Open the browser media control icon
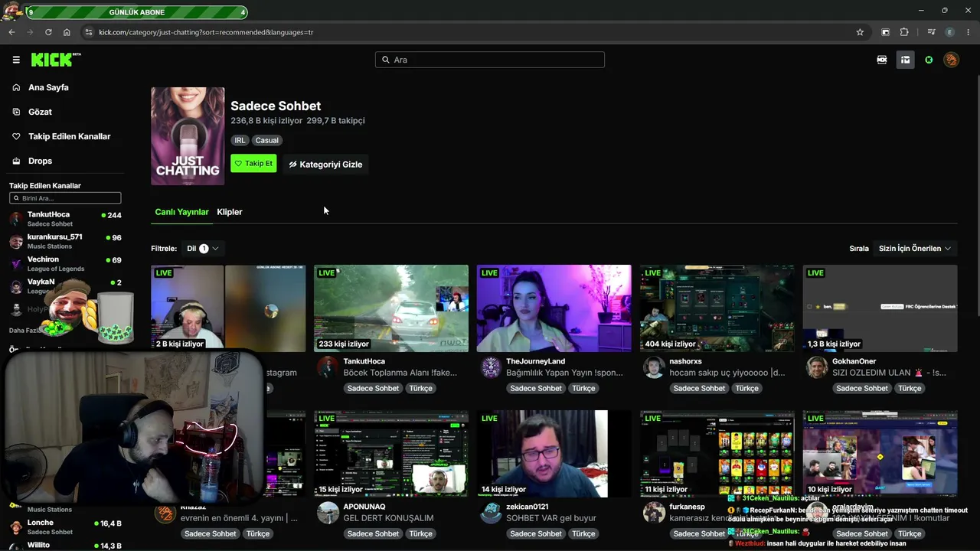This screenshot has height=551, width=980. pyautogui.click(x=931, y=32)
